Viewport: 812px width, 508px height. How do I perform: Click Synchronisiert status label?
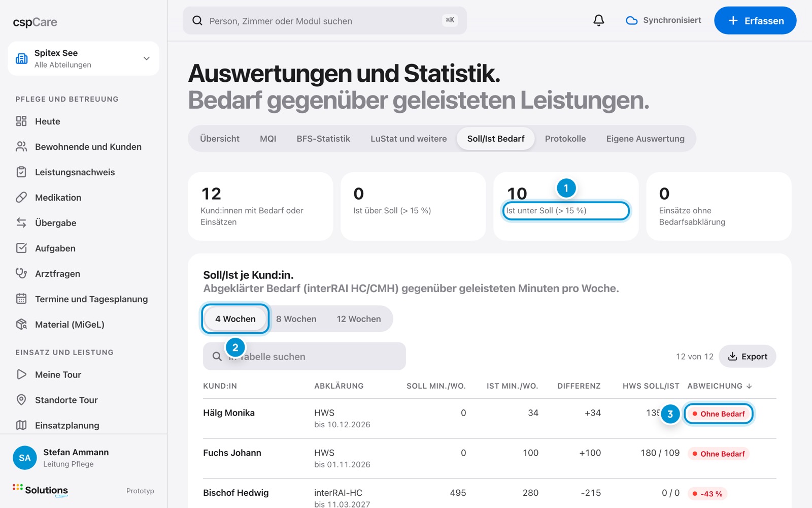click(x=672, y=20)
